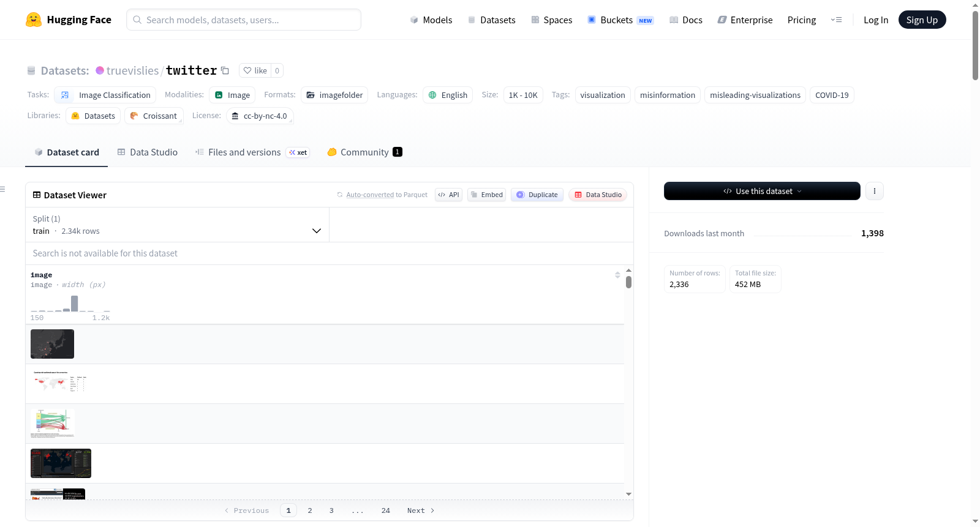
Task: Click the API button in Dataset Viewer
Action: [x=448, y=195]
